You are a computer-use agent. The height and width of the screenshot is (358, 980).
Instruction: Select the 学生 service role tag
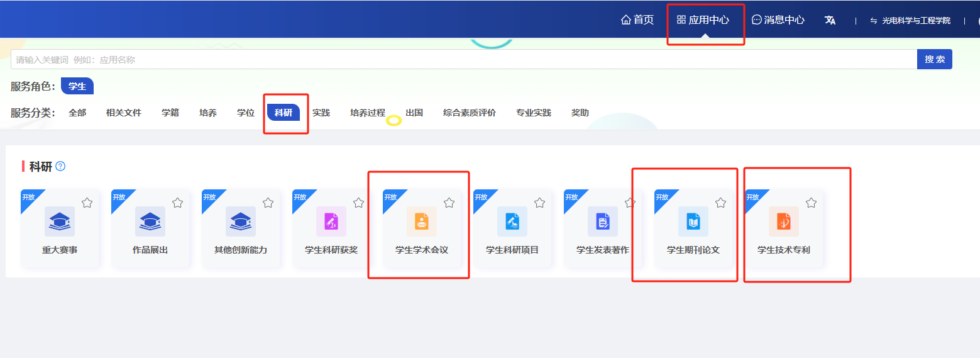point(77,86)
